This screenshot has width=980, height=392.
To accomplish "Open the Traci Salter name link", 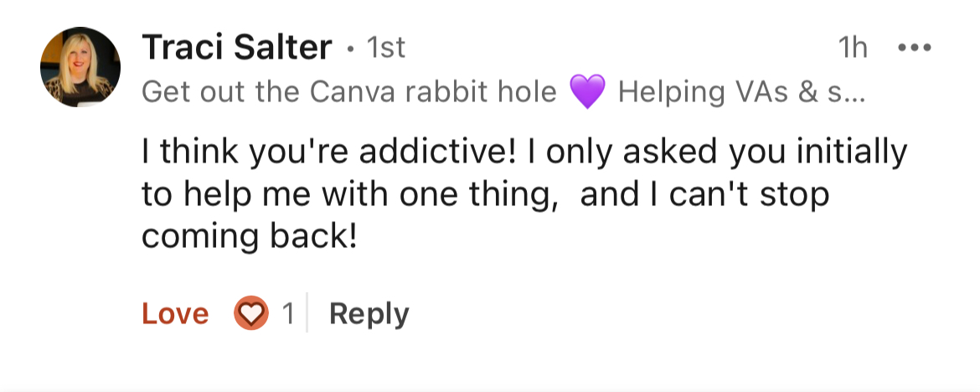I will point(237,48).
